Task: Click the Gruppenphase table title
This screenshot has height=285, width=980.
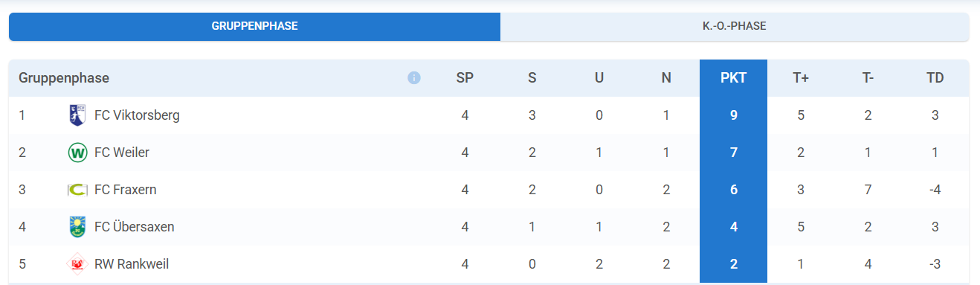Action: [x=64, y=78]
